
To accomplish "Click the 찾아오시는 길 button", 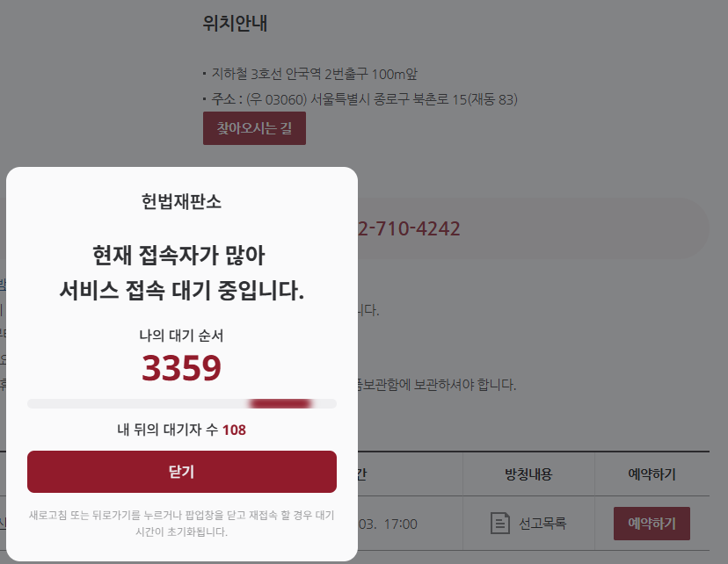I will pos(253,127).
